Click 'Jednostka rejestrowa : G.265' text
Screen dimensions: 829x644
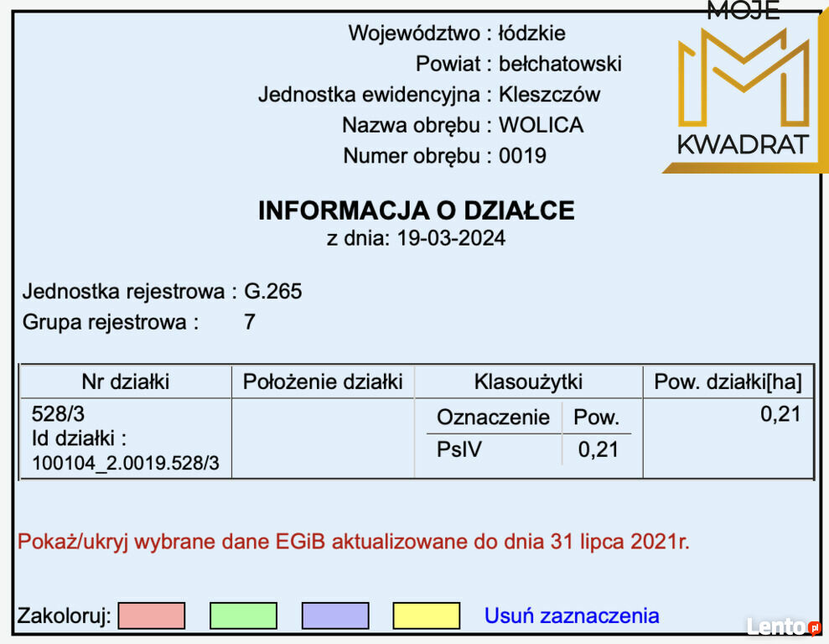point(163,291)
